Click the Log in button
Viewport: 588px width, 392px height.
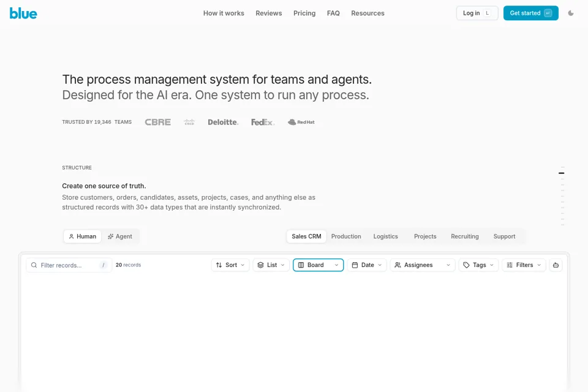477,13
